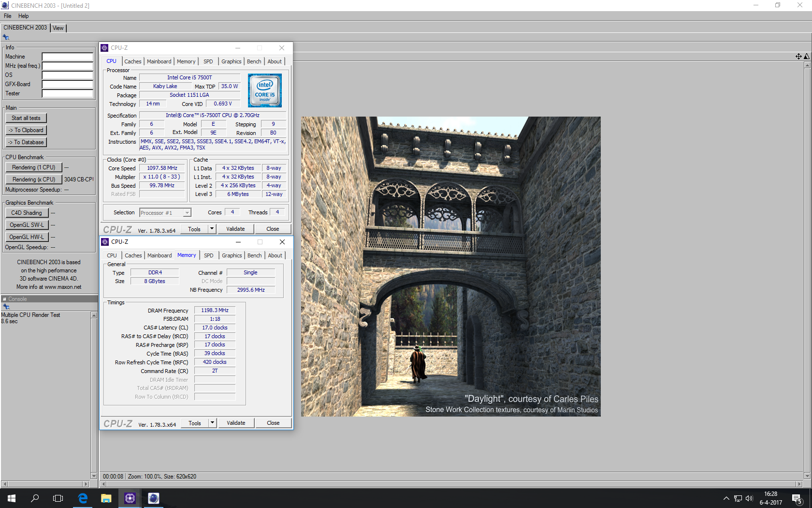Open Memory tab in upper CPU-Z window
The image size is (812, 508).
[186, 61]
